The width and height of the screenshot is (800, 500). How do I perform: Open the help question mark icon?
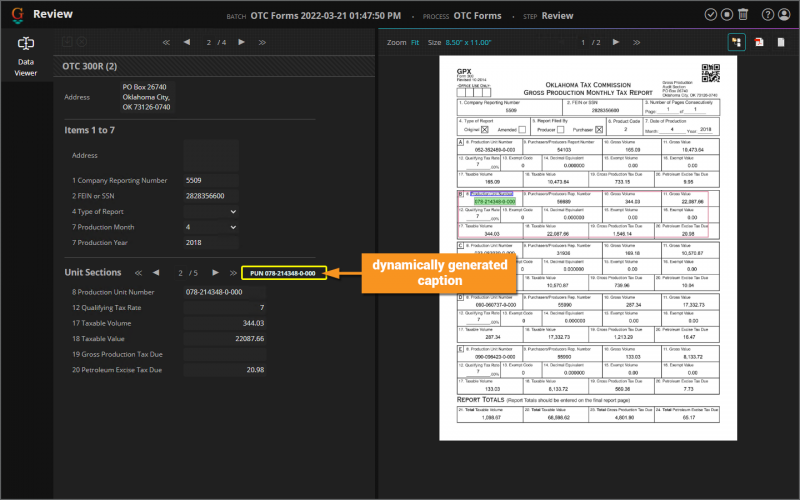coord(767,14)
